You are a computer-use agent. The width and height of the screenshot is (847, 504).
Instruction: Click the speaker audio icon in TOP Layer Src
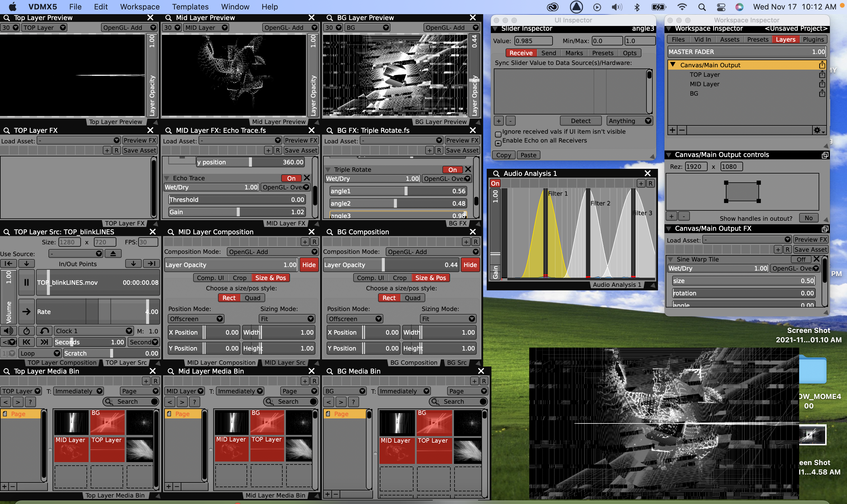(x=9, y=331)
